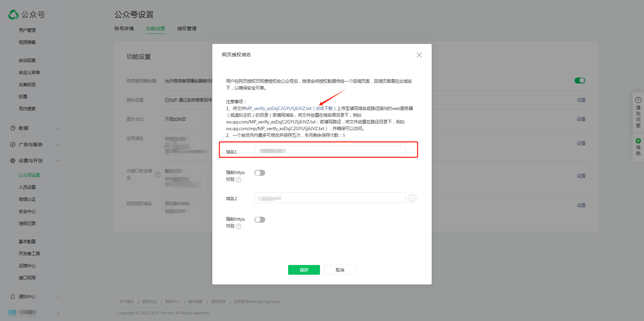Click the green 保存 button
Screen dimensions: 644x321
[304, 270]
